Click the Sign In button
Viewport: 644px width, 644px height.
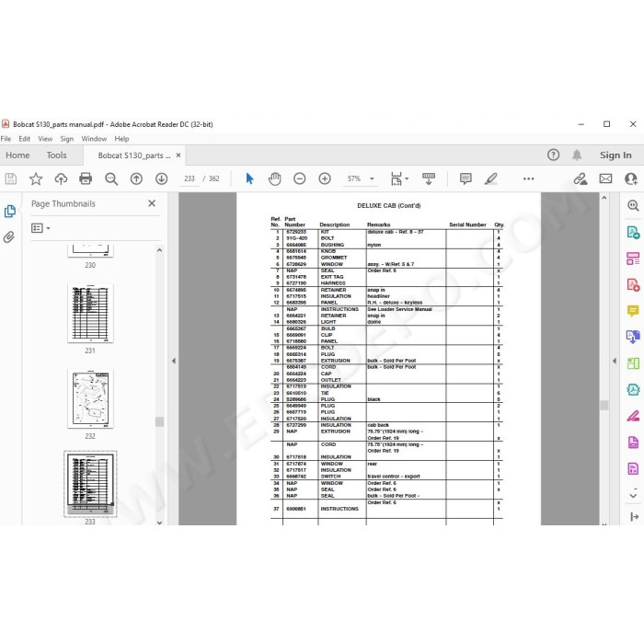(615, 155)
